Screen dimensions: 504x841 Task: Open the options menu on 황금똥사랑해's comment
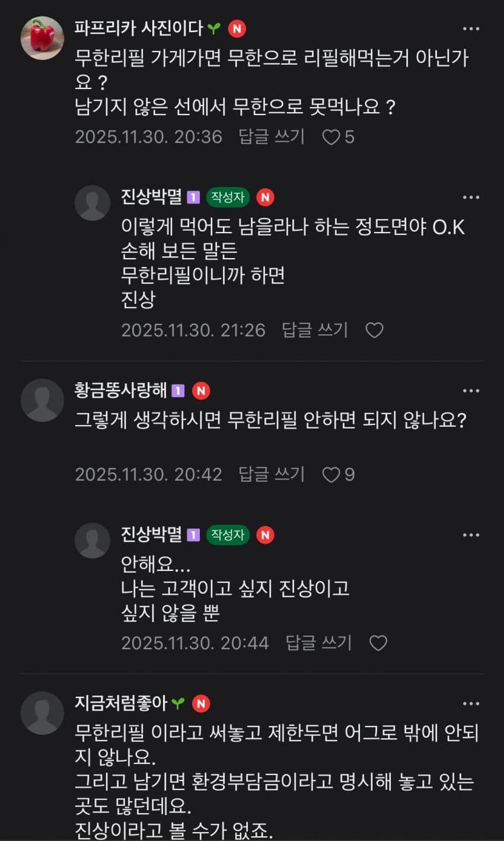471,390
